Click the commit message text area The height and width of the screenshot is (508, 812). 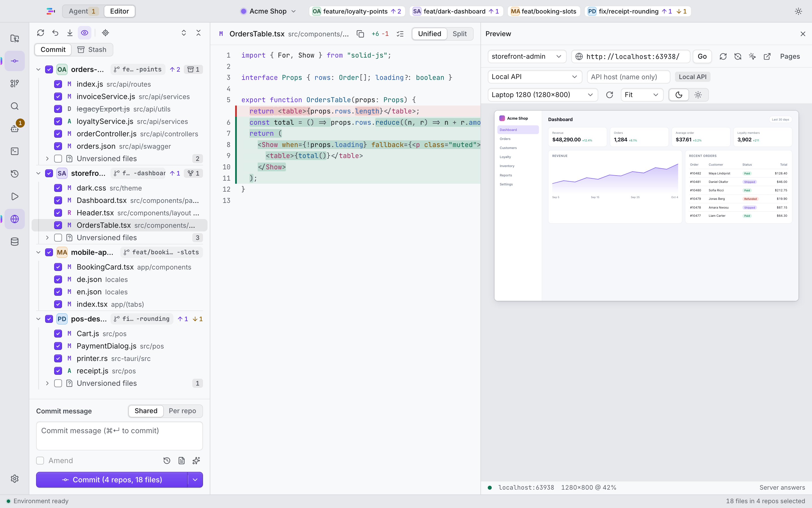tap(120, 436)
